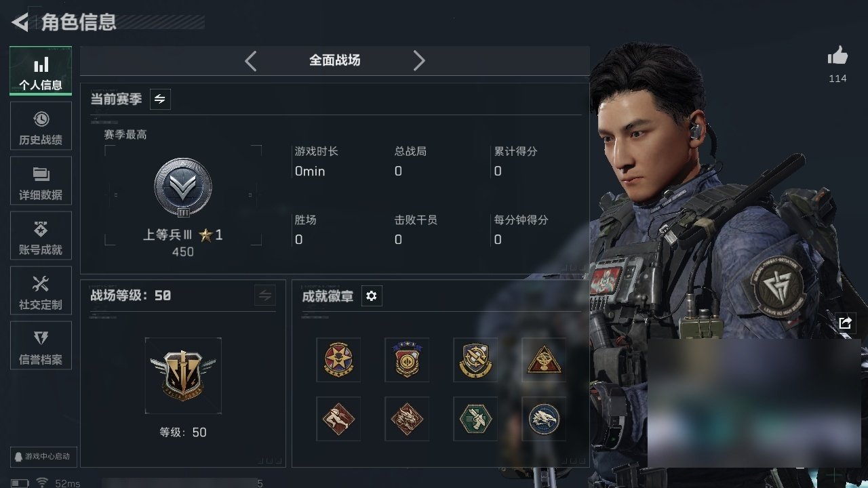The width and height of the screenshot is (868, 488).
Task: Like this profile with the thumbs-up icon
Action: (837, 56)
